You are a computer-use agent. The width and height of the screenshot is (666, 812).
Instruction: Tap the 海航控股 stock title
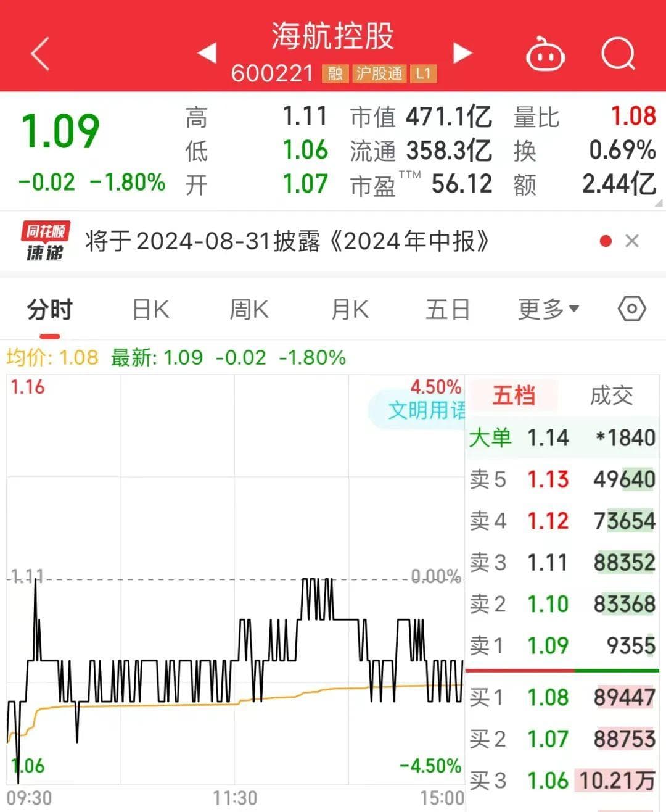[x=333, y=36]
